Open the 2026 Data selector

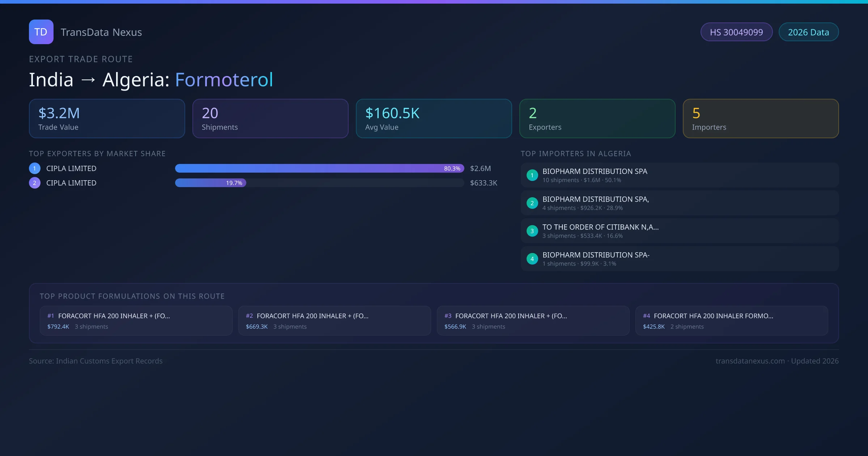808,32
